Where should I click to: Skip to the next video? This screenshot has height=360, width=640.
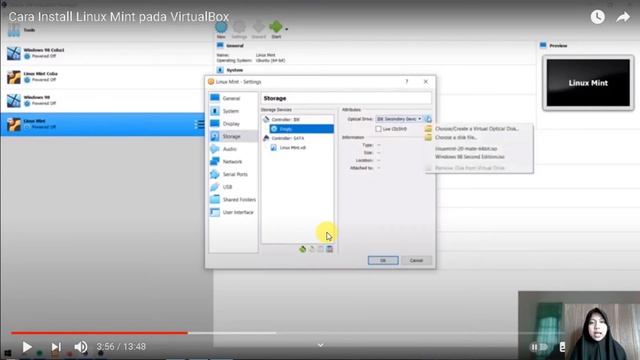pyautogui.click(x=56, y=347)
